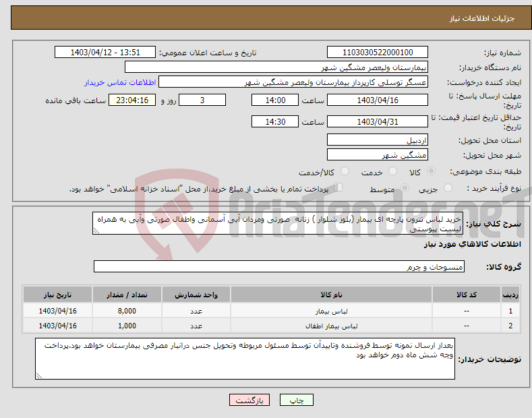Click the requester field عسگر توسلی
The height and width of the screenshot is (418, 532).
click(293, 82)
